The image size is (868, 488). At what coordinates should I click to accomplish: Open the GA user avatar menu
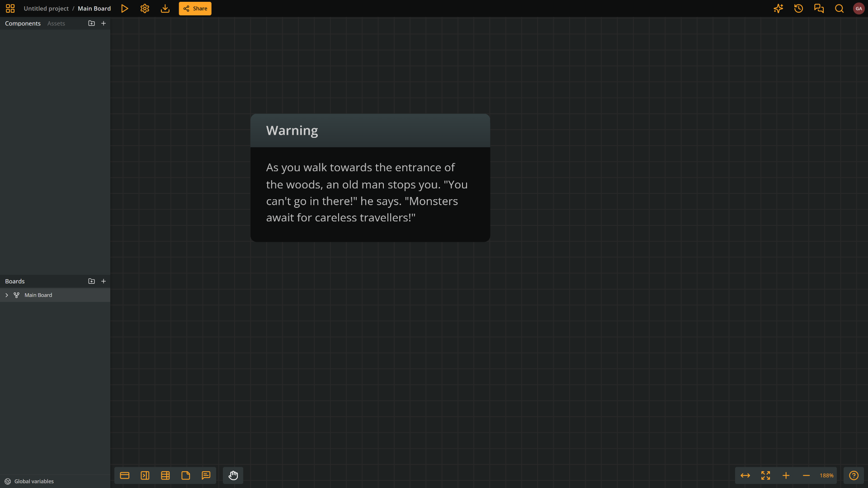pyautogui.click(x=859, y=9)
